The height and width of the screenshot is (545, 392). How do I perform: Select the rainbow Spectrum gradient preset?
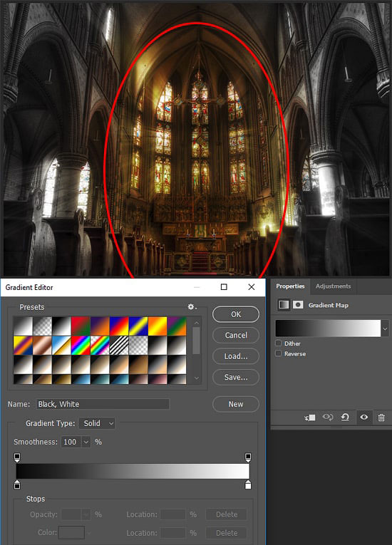click(x=81, y=346)
